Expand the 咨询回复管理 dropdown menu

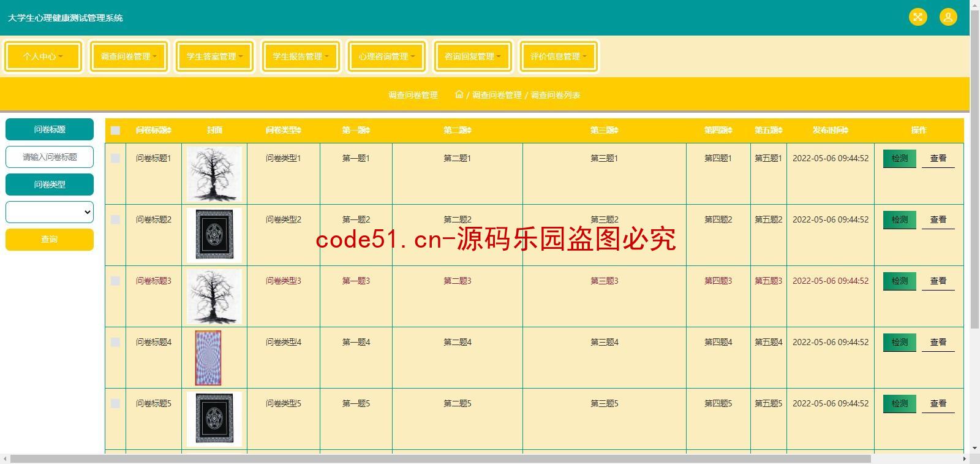click(x=472, y=56)
